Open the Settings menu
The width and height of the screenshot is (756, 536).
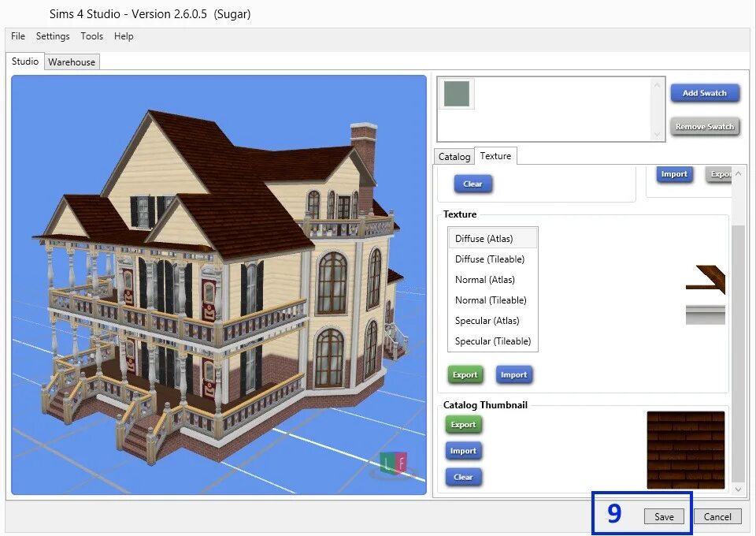point(53,36)
